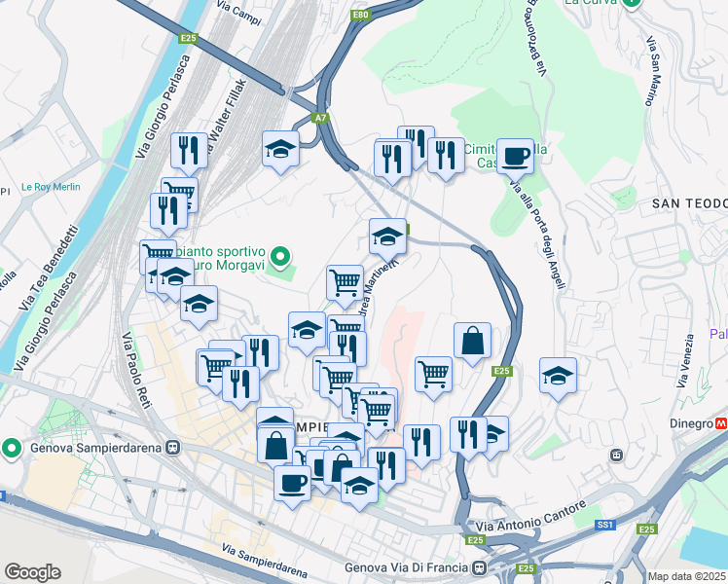Click the shopping bag marker near the E25 ring road
This screenshot has width=728, height=584.
click(472, 344)
